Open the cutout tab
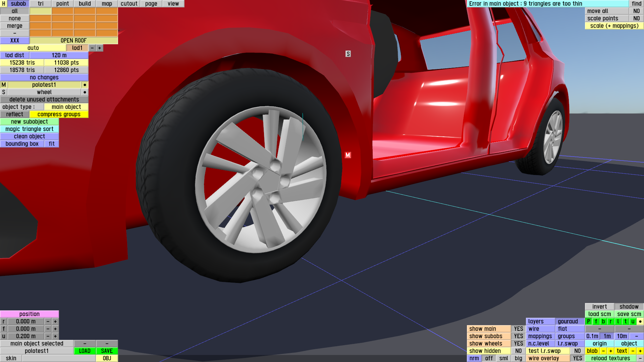Screen dimensions: 644x362 pos(129,4)
